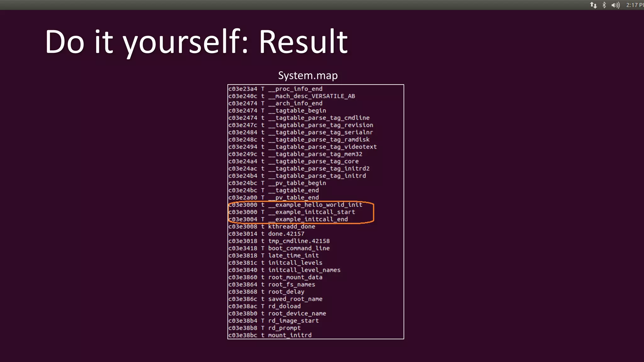644x362 pixels.
Task: Open the sound volume indicator
Action: [615, 5]
